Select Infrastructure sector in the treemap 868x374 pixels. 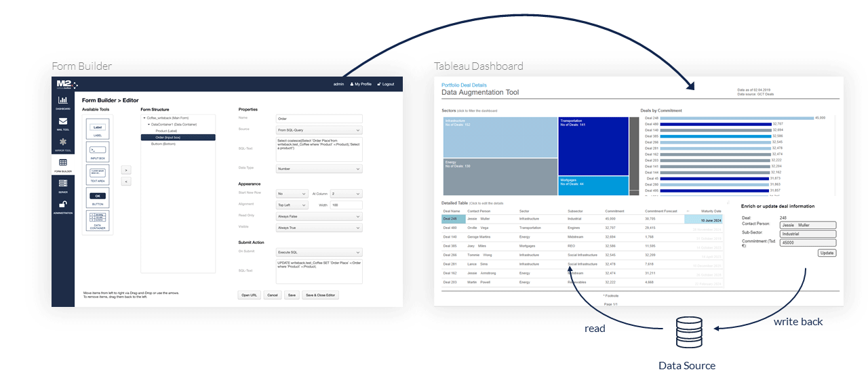pos(500,138)
